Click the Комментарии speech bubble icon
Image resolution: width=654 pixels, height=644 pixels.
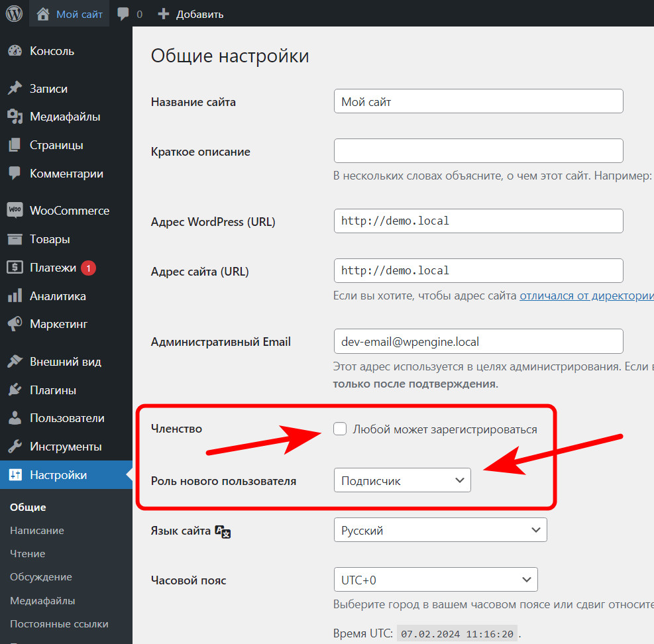15,174
